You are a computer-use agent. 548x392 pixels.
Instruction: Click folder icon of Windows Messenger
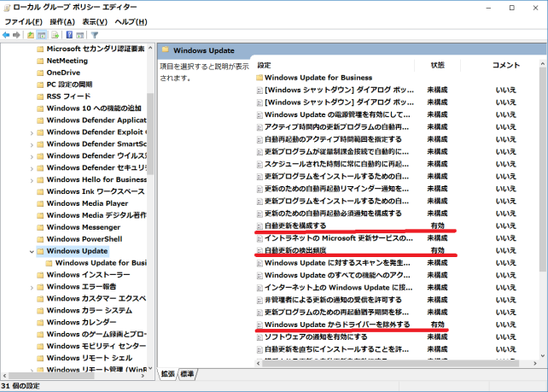tap(40, 227)
